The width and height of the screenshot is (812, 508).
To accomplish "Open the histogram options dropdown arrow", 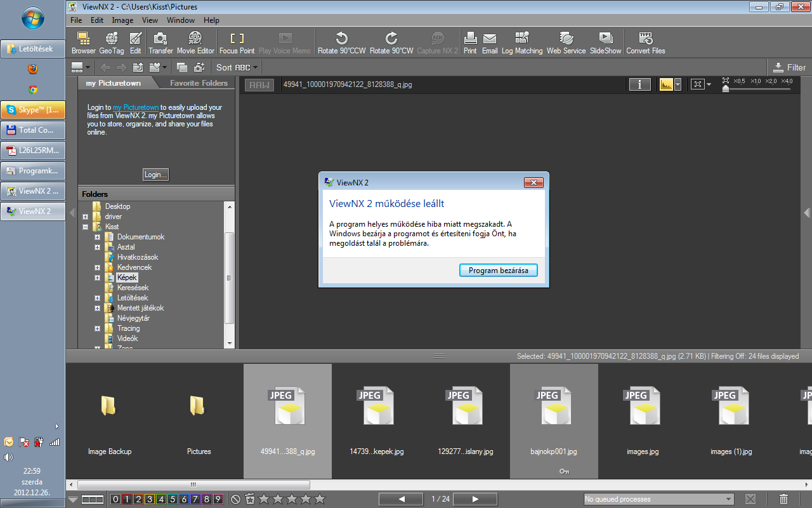I will [x=678, y=84].
